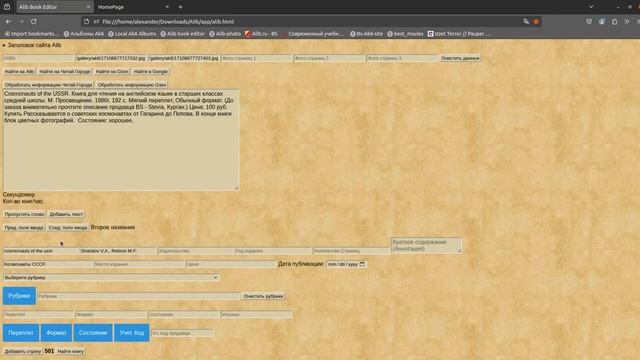Viewport: 640px width, 360px height.
Task: Click the ISBN input field
Action: (38, 58)
